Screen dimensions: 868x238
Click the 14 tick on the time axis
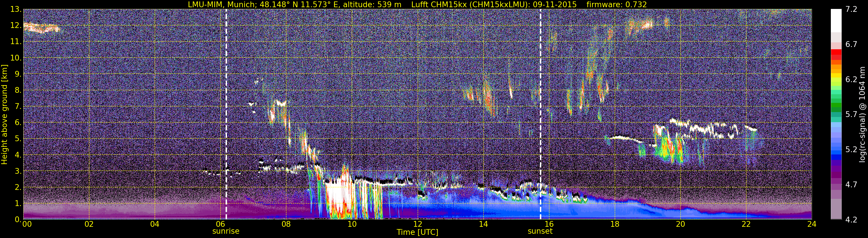[483, 224]
